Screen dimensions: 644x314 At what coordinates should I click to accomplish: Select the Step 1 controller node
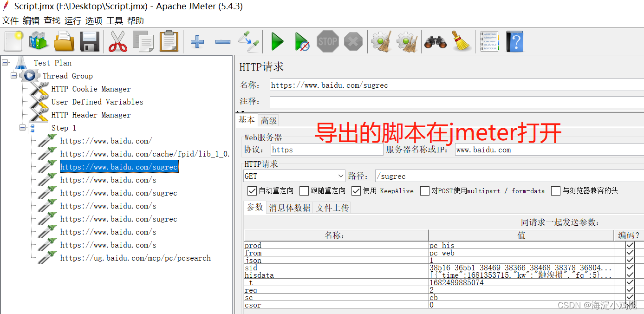click(64, 128)
